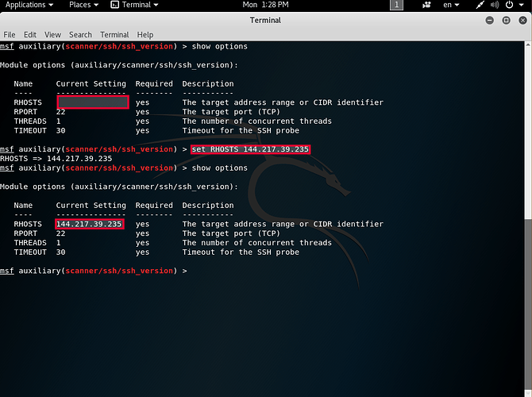Open the Help menu

click(x=145, y=35)
